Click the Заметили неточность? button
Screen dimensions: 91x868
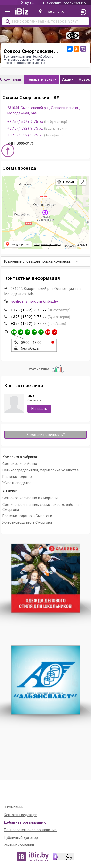[46, 435]
